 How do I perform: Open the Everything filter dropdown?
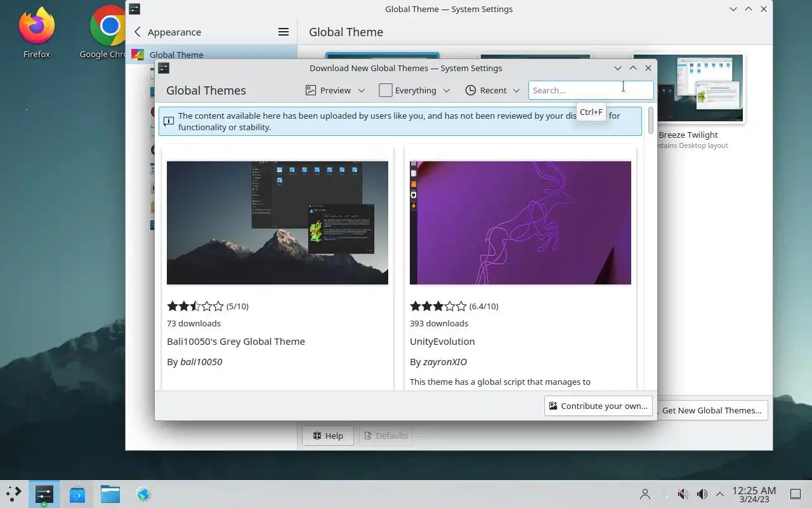pyautogui.click(x=414, y=90)
